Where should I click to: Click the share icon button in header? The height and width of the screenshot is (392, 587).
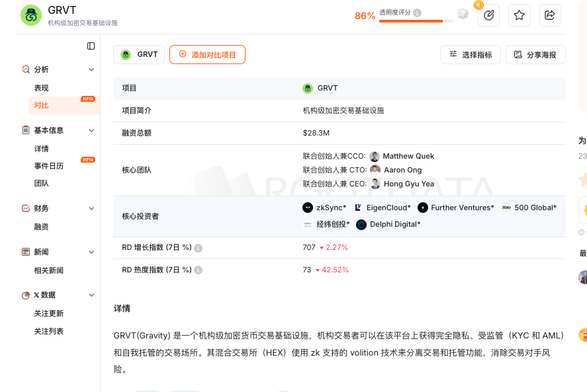550,15
